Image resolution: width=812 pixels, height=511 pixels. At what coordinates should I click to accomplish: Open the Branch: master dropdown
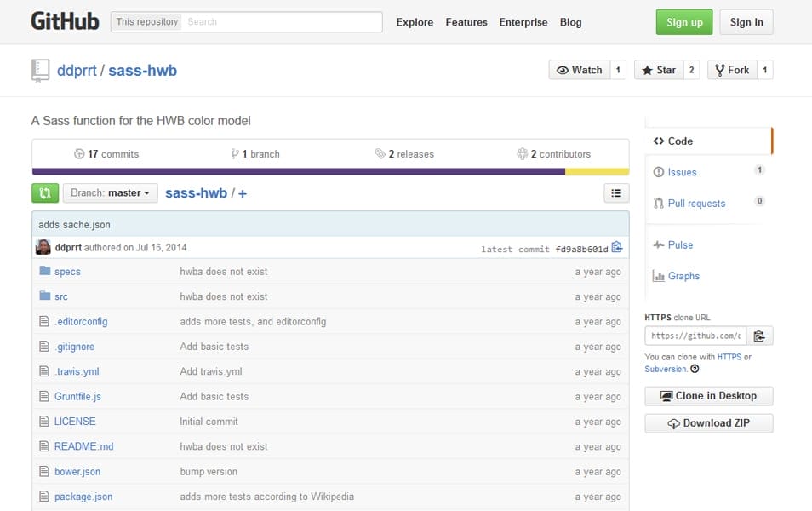click(110, 193)
